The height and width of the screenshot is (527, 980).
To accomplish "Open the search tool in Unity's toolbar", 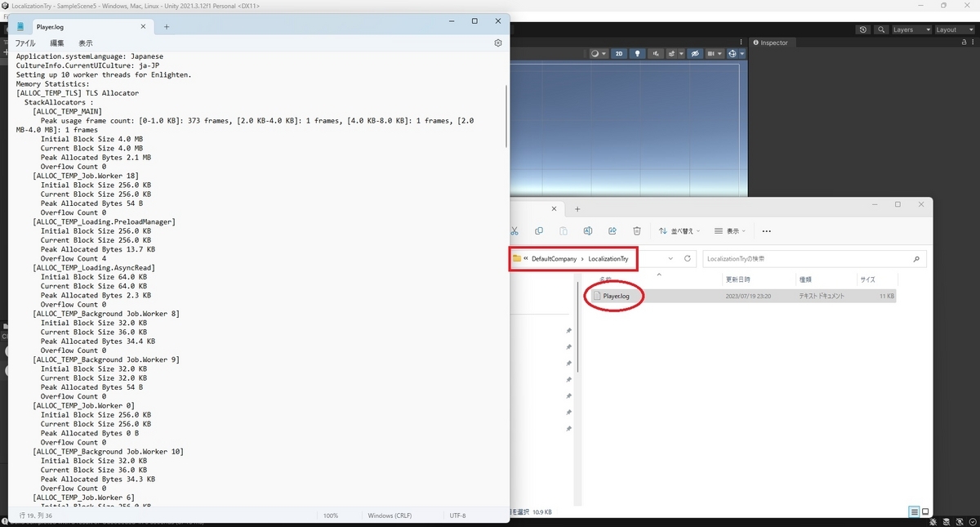I will click(x=880, y=29).
